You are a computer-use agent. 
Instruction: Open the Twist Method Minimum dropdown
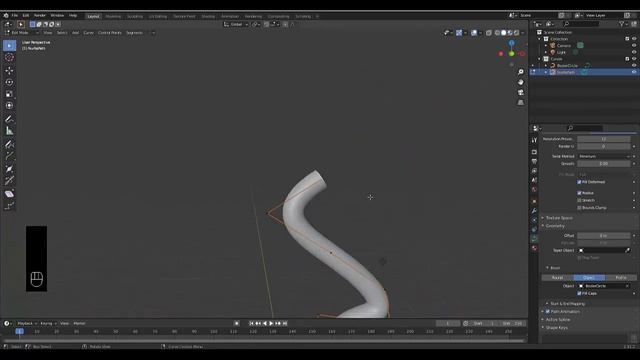(604, 156)
